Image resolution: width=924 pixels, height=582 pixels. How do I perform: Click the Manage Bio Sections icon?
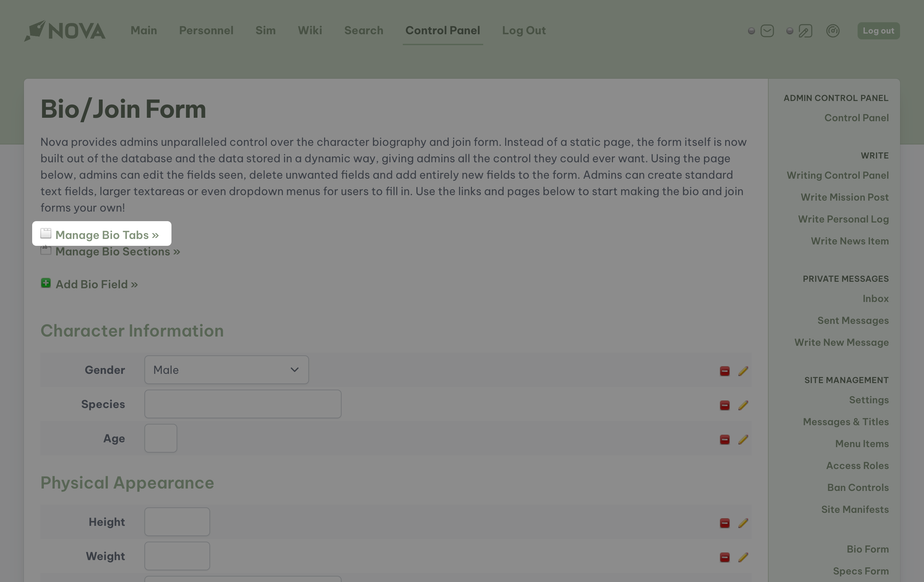46,250
